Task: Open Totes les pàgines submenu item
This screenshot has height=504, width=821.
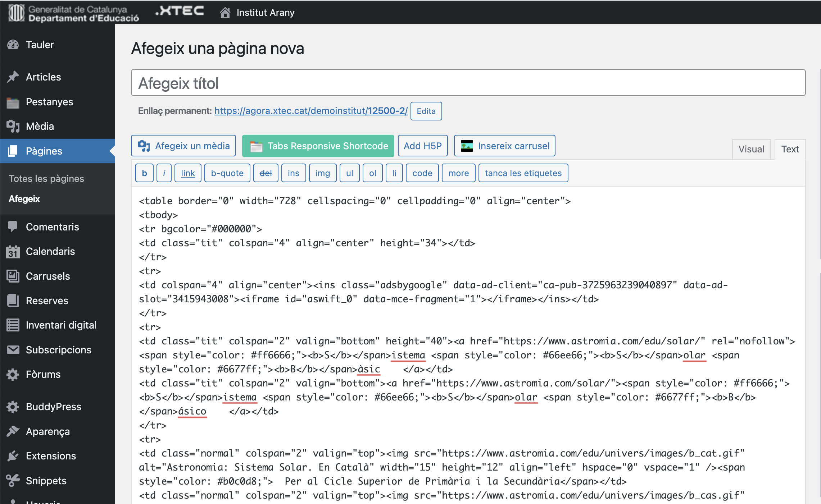Action: pyautogui.click(x=46, y=179)
